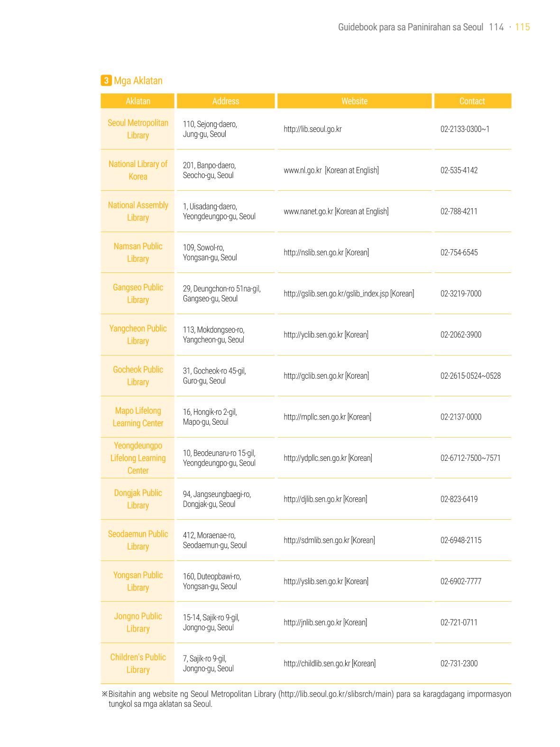Open the gclib.sen.go.kr Gocheok link
Viewport: 560px width, 747px height.
[x=313, y=376]
